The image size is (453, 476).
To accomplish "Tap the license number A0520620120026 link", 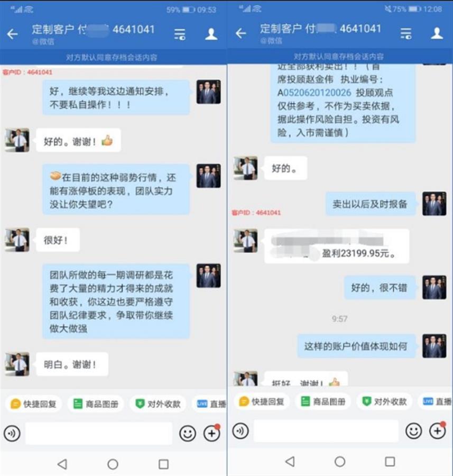I will (x=314, y=93).
